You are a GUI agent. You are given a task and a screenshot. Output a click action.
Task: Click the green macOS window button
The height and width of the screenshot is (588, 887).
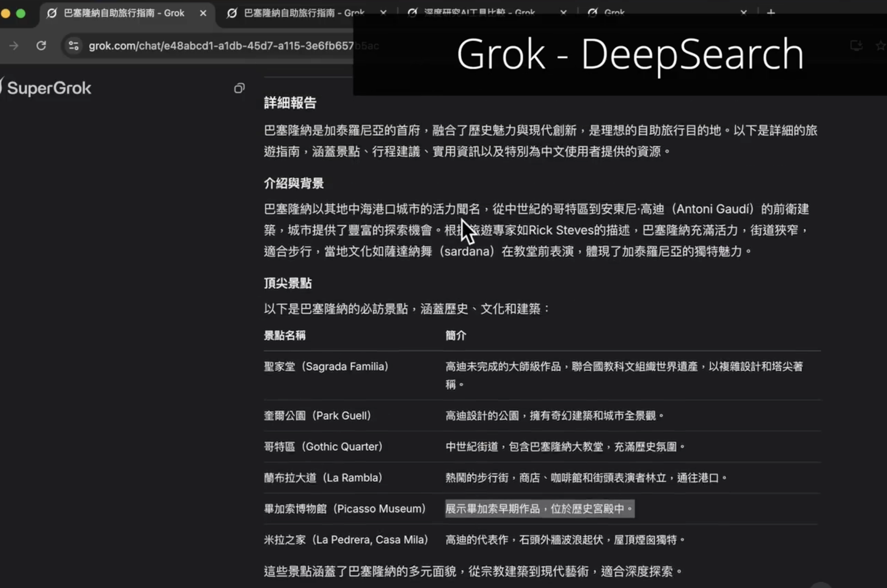click(x=21, y=13)
